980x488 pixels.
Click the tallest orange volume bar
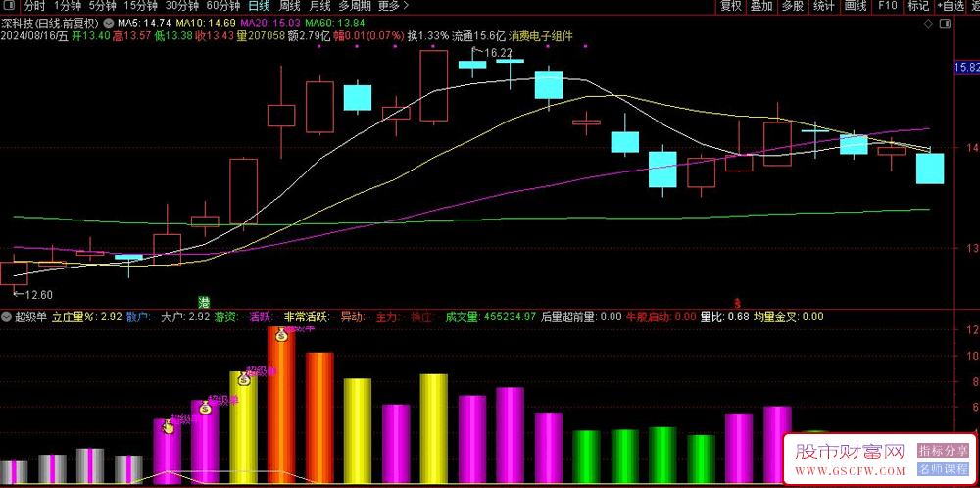[x=281, y=405]
